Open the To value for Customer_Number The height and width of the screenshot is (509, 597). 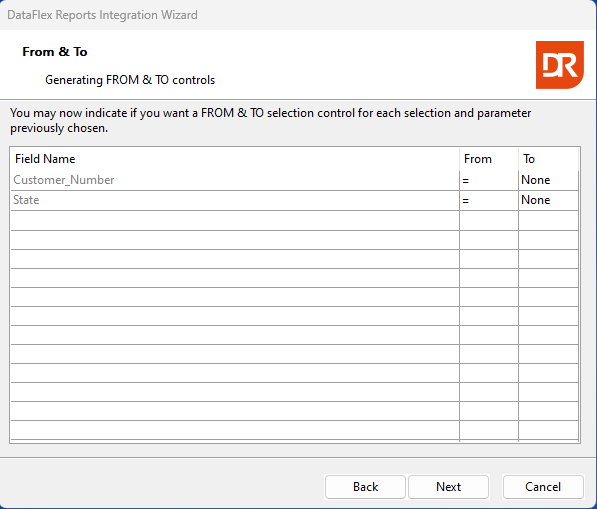click(548, 180)
